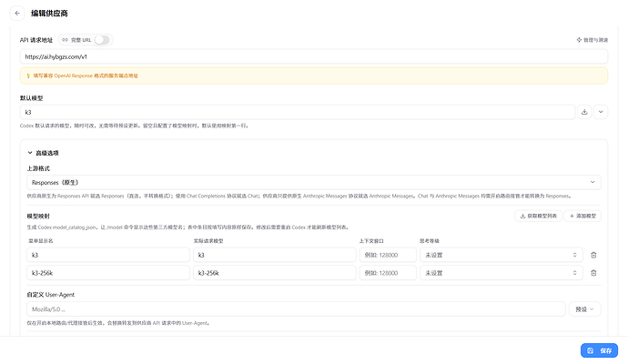Click the custom User-Agent input field
Image resolution: width=628 pixels, height=364 pixels.
[296, 309]
